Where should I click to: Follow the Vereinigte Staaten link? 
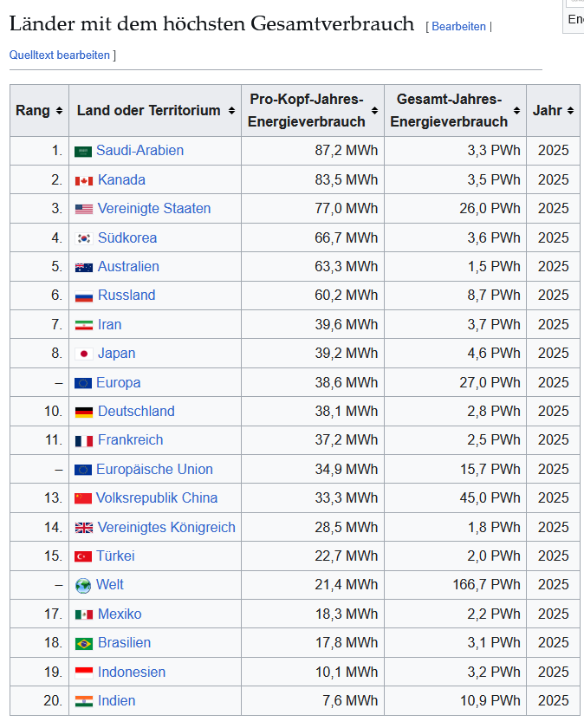tap(154, 209)
